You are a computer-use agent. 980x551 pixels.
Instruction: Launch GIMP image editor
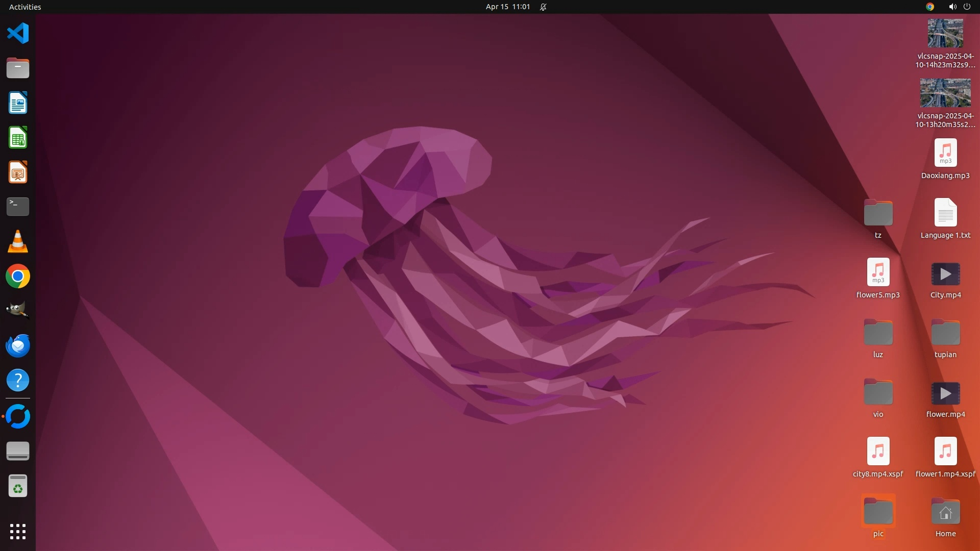coord(18,310)
